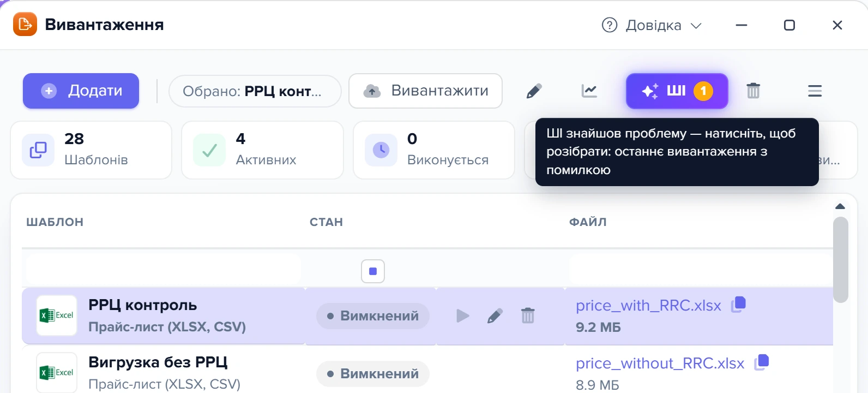Copy price_without_RRC.xlsx path icon
Image resolution: width=868 pixels, height=393 pixels.
761,362
